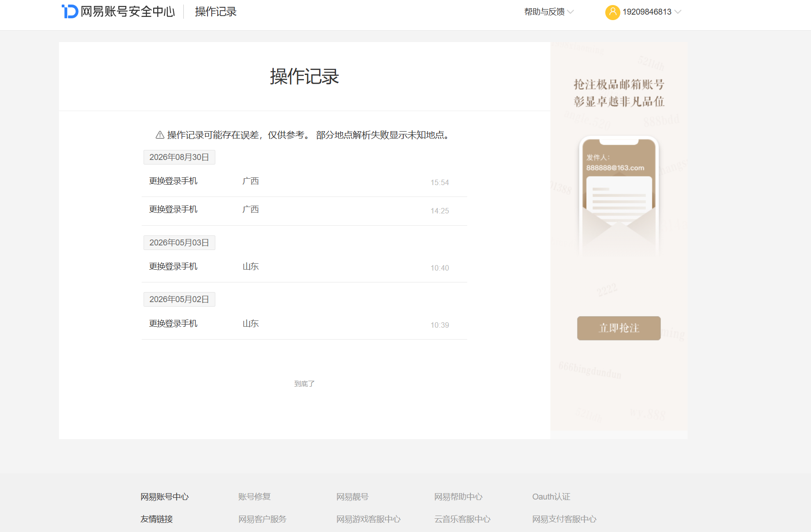Click 更换登录手机 in the 14:25 record row
811x532 pixels.
(173, 209)
